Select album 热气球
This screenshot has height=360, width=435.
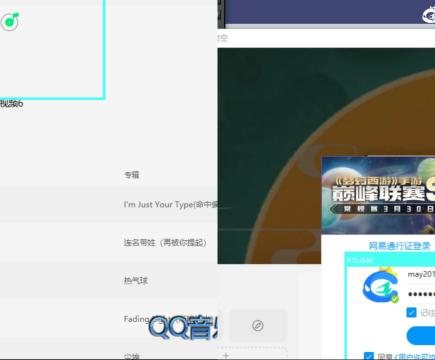click(136, 280)
